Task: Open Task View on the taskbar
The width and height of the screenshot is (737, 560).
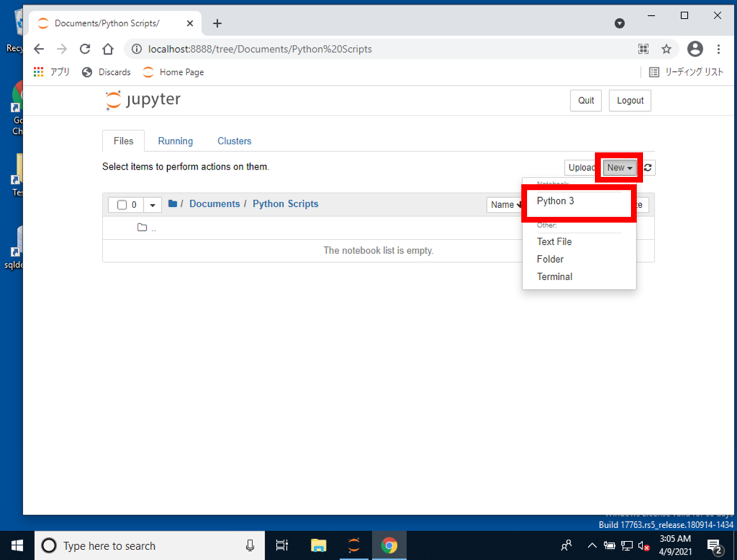Action: (x=281, y=545)
